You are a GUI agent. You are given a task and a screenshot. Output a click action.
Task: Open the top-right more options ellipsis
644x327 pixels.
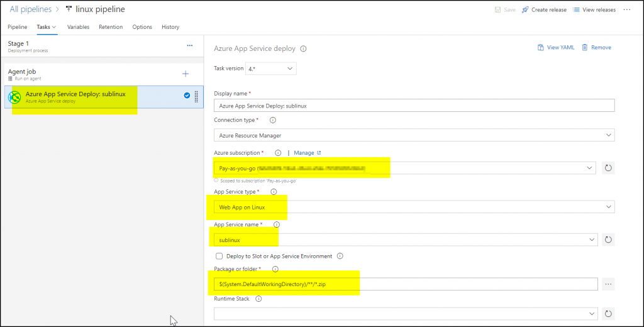(x=627, y=9)
